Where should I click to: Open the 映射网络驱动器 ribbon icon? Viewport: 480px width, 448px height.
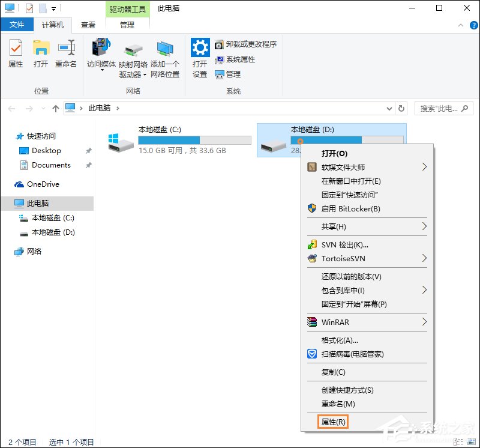[133, 53]
